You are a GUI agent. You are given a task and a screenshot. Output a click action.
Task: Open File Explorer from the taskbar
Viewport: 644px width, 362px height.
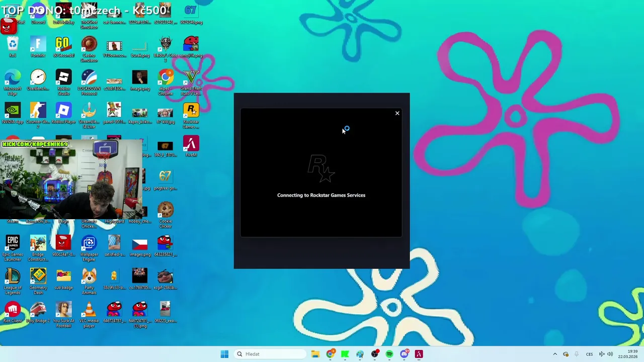click(315, 354)
